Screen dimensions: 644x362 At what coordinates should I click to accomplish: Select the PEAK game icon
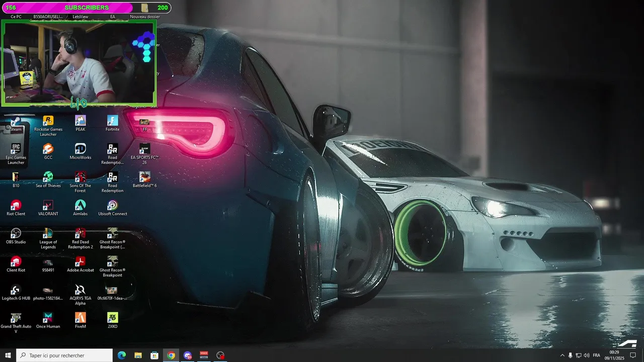click(80, 124)
